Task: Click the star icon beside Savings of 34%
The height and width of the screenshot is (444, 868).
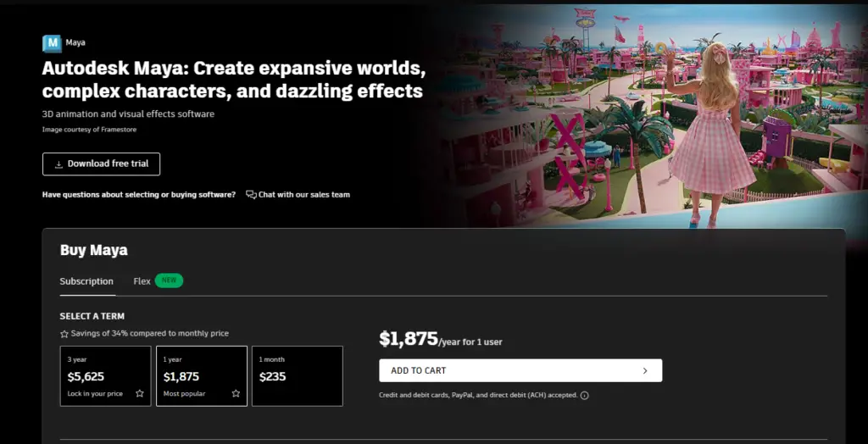Action: click(64, 334)
